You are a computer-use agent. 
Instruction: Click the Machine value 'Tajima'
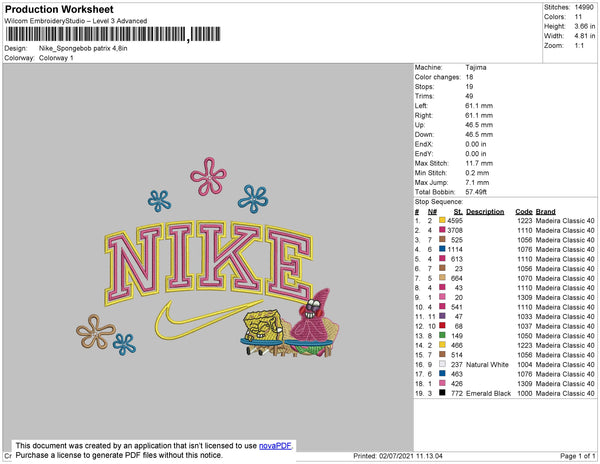coord(476,67)
